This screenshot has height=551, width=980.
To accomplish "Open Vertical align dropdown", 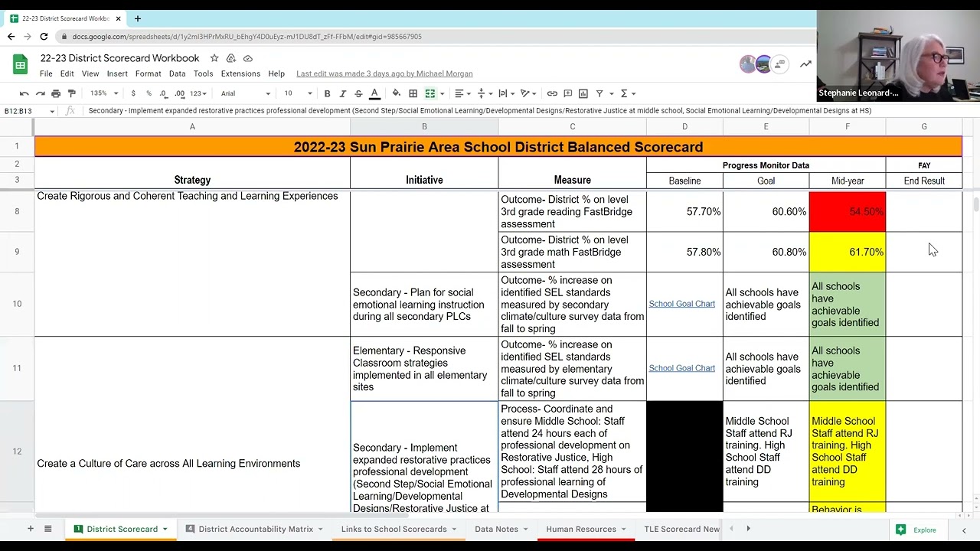I will click(x=485, y=93).
